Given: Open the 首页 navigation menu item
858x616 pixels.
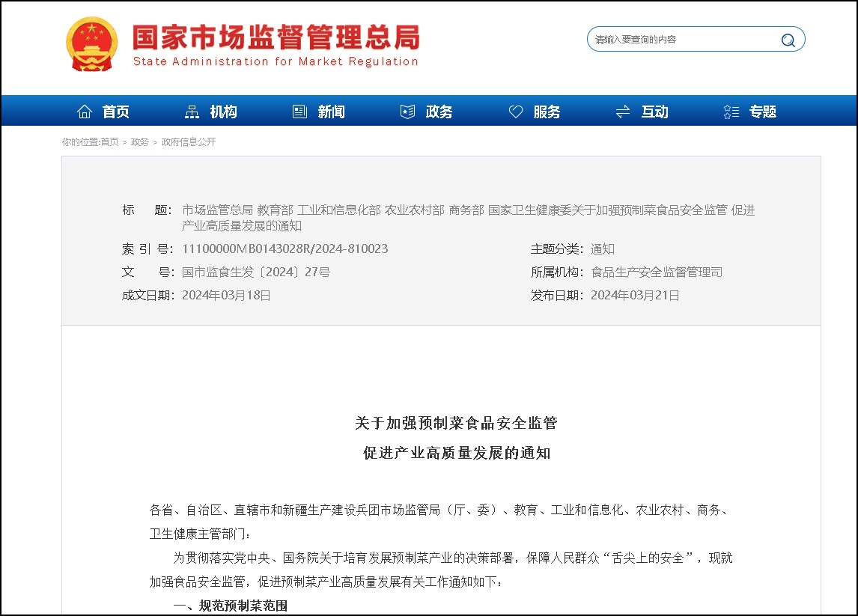Looking at the screenshot, I should pos(116,112).
